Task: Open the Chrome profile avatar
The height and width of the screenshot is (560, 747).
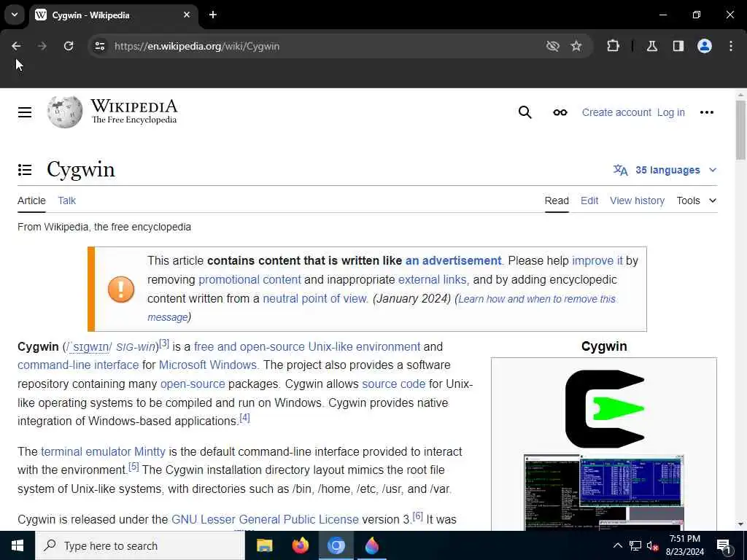Action: click(705, 46)
